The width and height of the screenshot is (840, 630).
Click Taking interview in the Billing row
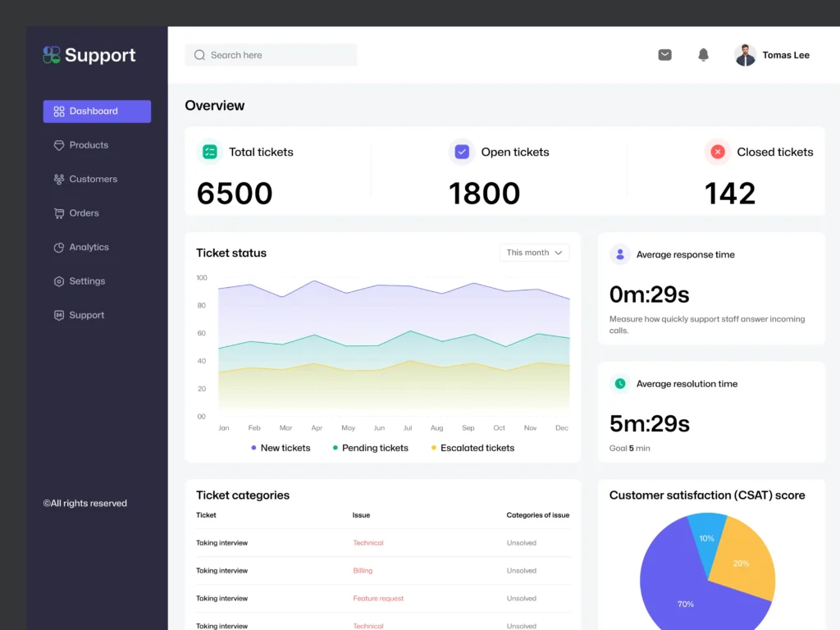coord(221,571)
